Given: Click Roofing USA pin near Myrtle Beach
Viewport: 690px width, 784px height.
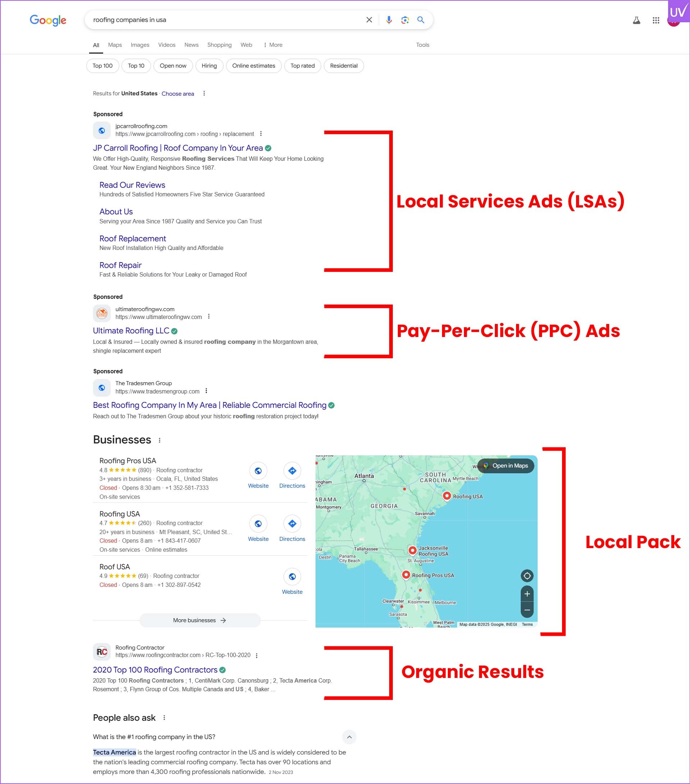Looking at the screenshot, I should 447,496.
